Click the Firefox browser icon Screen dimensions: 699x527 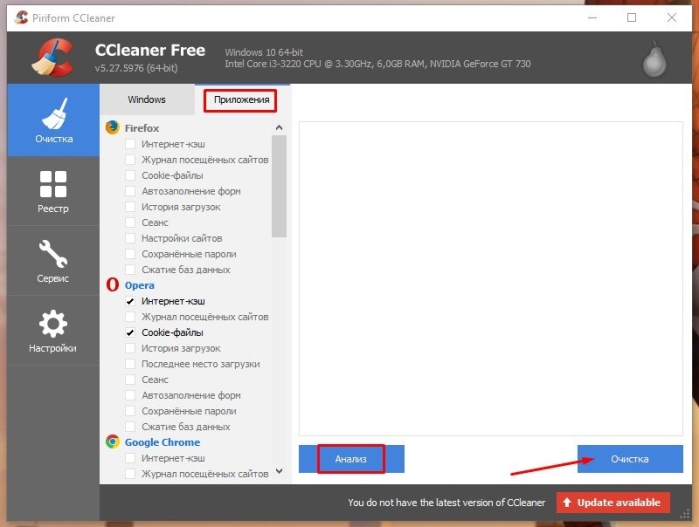tap(112, 128)
